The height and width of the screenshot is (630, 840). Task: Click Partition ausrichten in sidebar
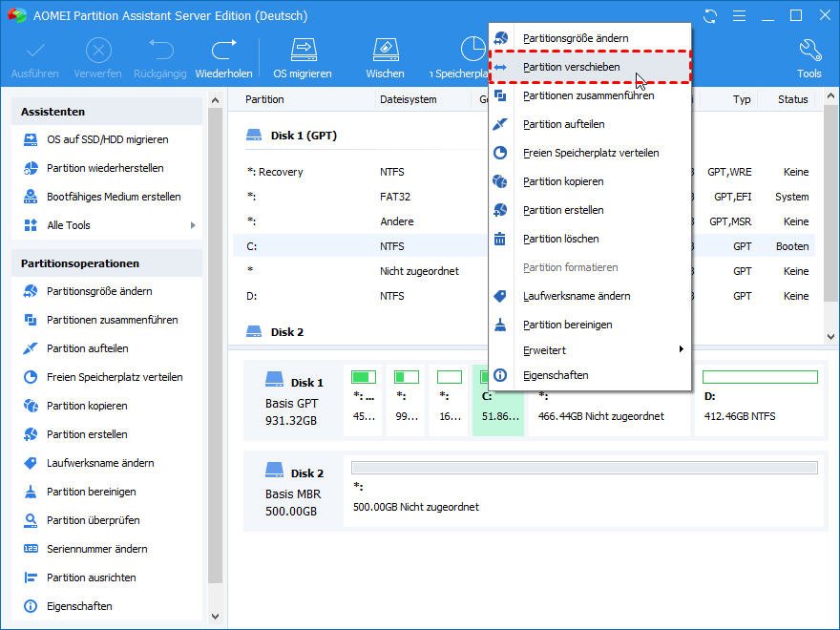pyautogui.click(x=92, y=577)
